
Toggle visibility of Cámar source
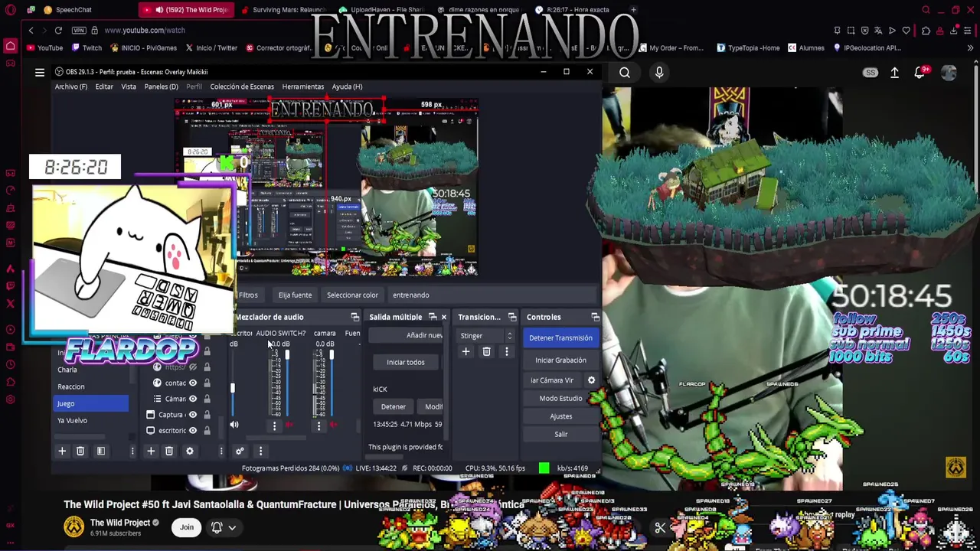193,399
